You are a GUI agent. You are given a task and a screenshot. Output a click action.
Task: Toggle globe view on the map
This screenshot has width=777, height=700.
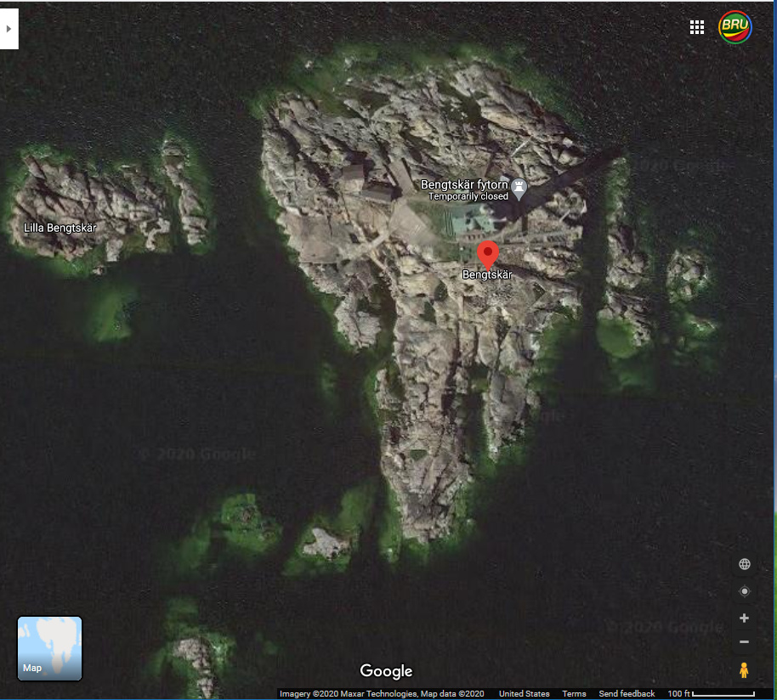744,564
